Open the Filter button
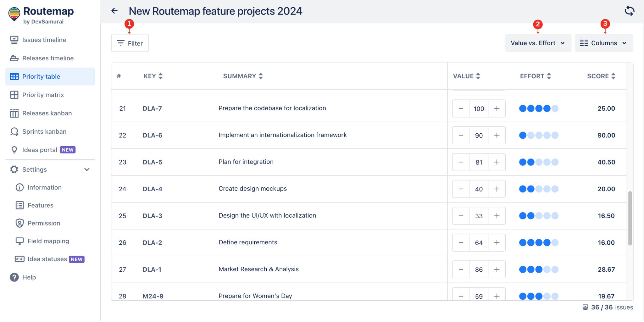This screenshot has width=644, height=322. click(x=130, y=43)
